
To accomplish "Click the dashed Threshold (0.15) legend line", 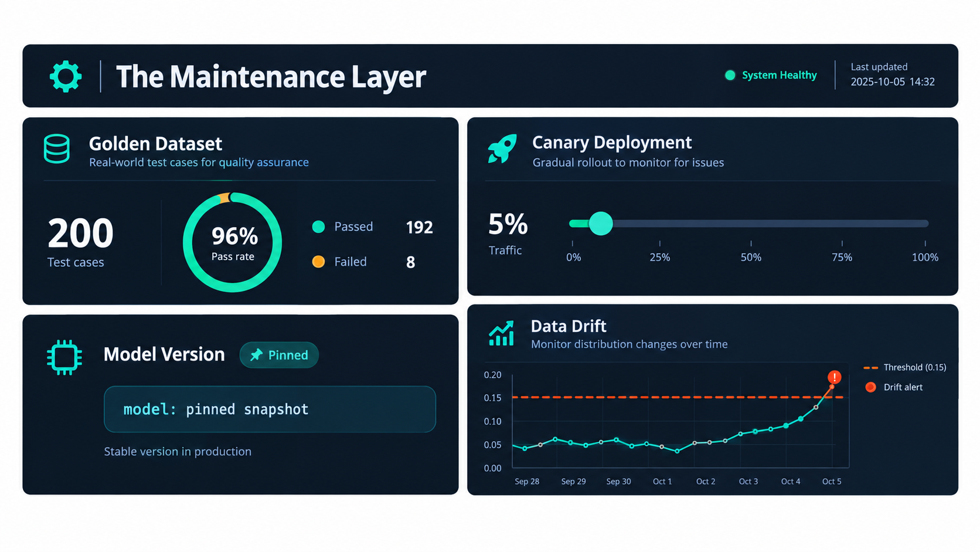I will click(x=870, y=368).
